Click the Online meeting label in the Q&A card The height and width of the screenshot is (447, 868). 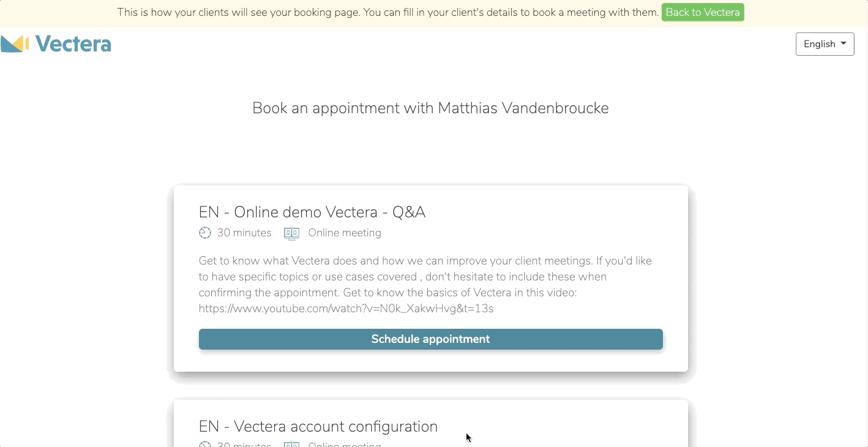tap(345, 233)
